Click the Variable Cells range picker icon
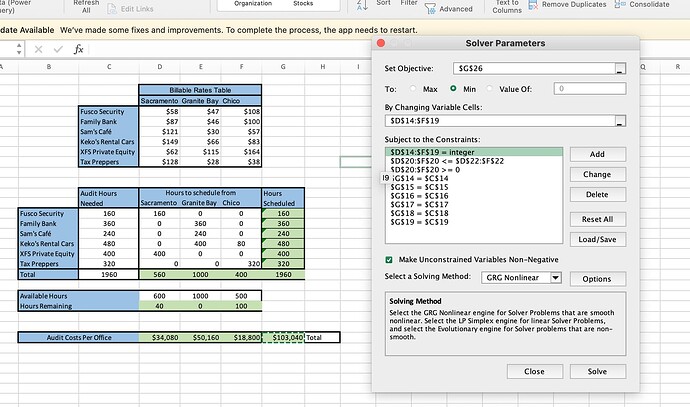Image resolution: width=690 pixels, height=407 pixels. coord(620,121)
